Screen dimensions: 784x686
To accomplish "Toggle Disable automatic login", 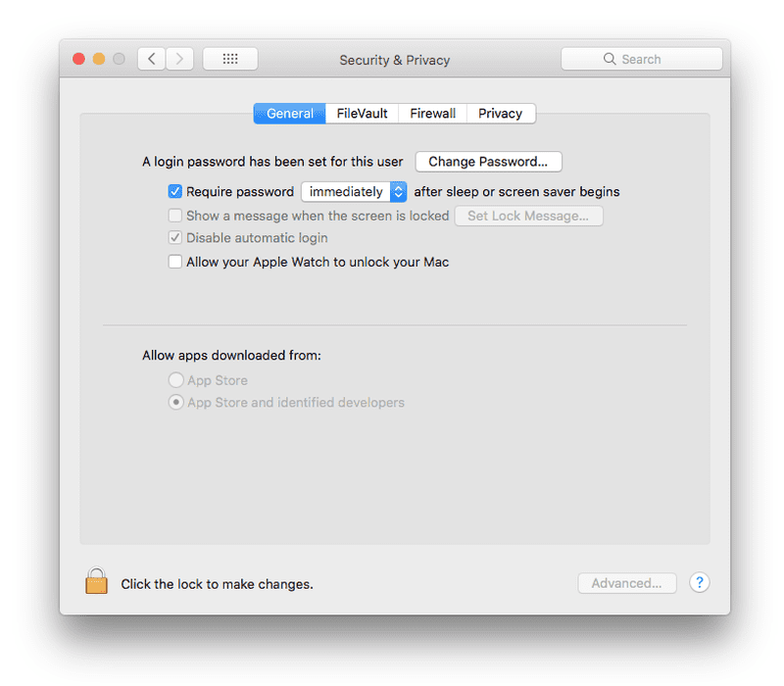I will (x=174, y=238).
